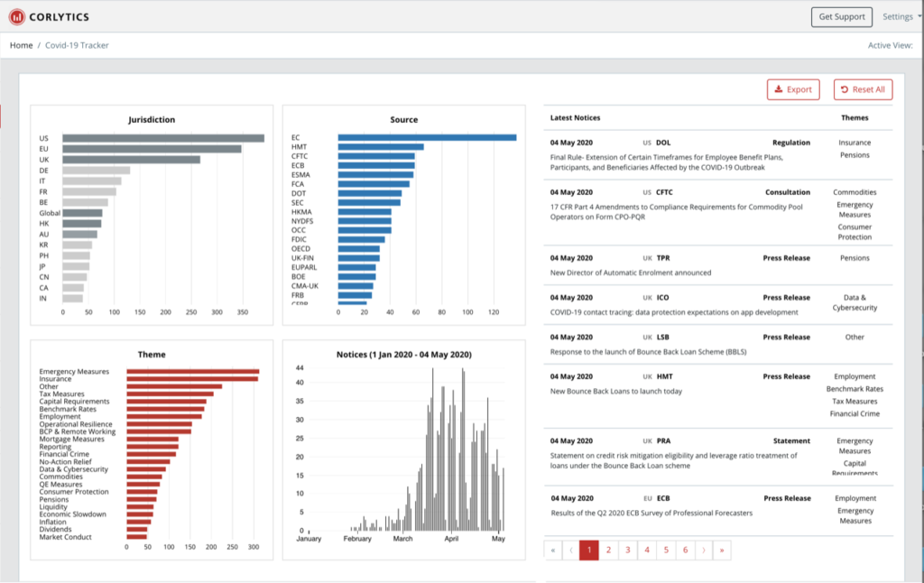Select the US bar in Jurisdiction chart
924x583 pixels.
click(x=162, y=138)
